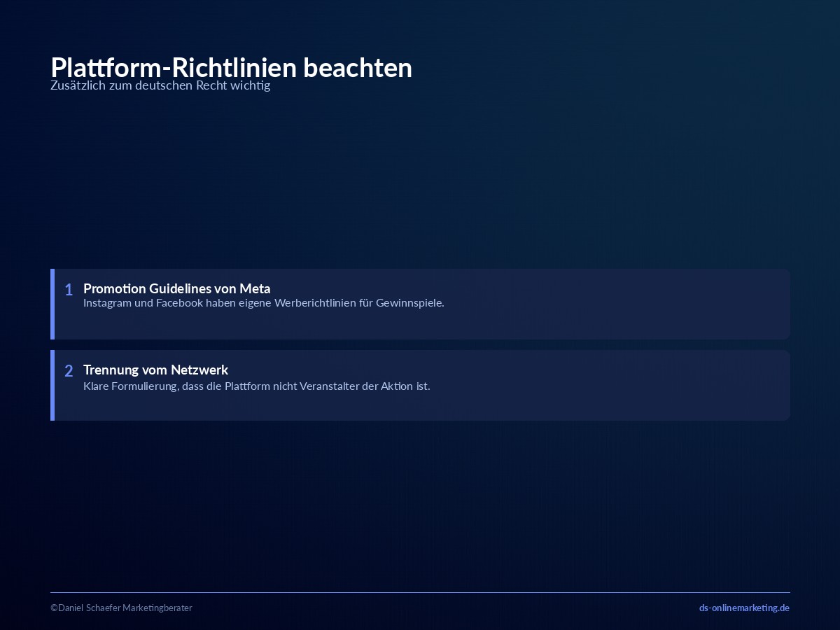Click the number 1 beside Promotion Guidelines
The width and height of the screenshot is (840, 630).
[69, 290]
